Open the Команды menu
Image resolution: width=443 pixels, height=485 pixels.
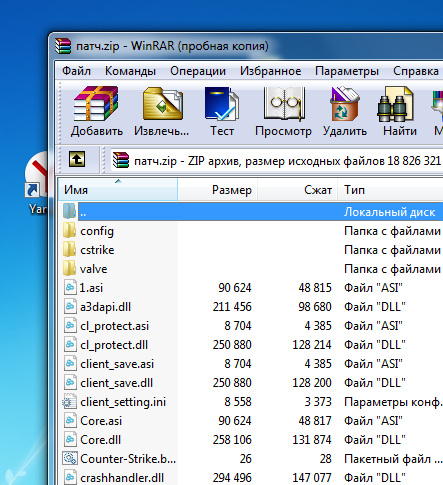pyautogui.click(x=130, y=71)
